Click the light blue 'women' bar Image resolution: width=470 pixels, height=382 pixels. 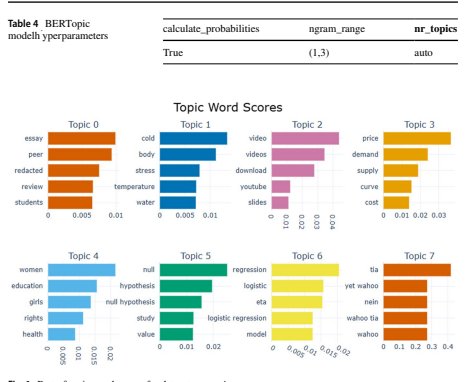coord(82,270)
